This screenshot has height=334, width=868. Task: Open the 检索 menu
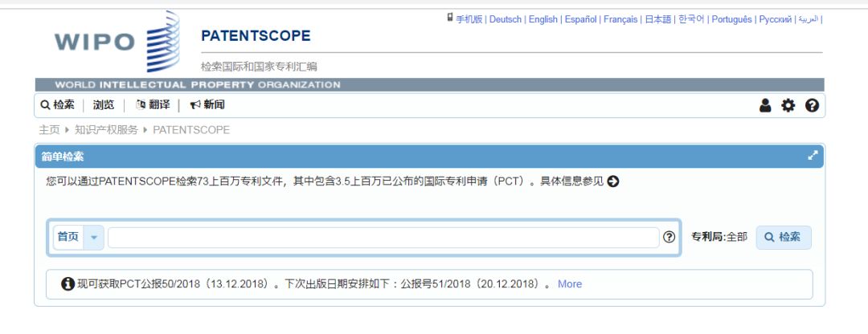58,104
